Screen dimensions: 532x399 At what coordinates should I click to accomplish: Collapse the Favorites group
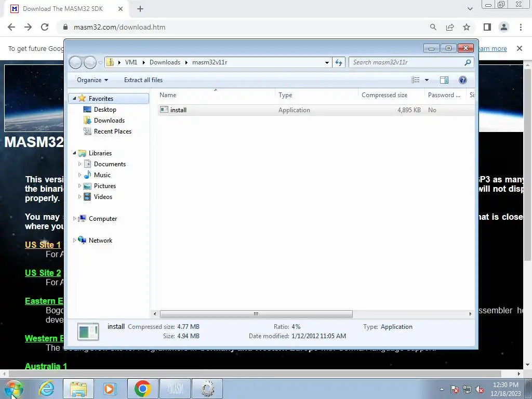(x=74, y=98)
